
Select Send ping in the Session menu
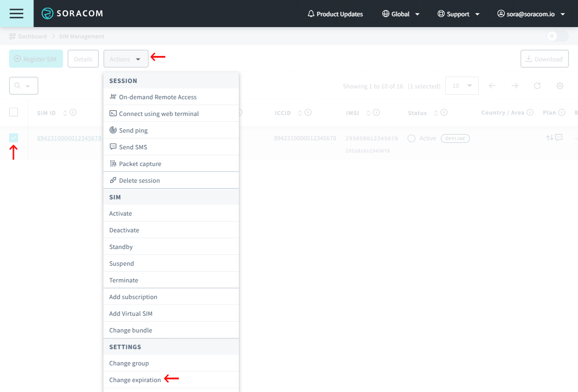133,130
